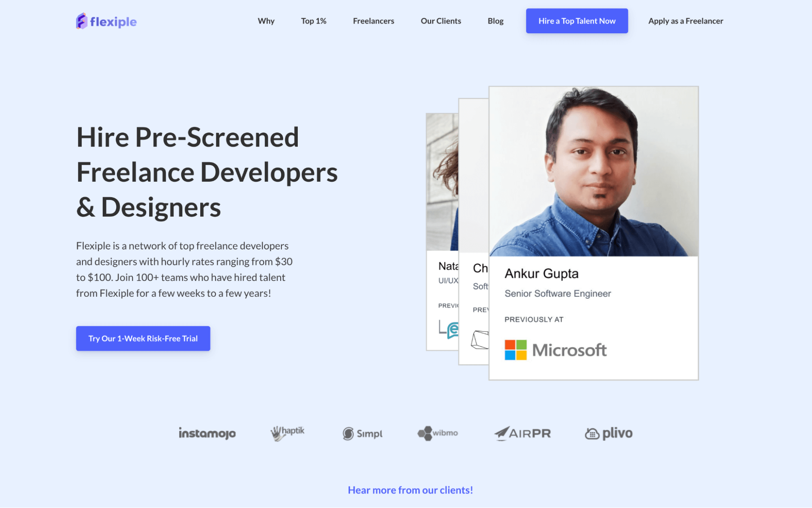This screenshot has width=812, height=508.
Task: Click 'Apply as a Freelancer' link
Action: coord(685,20)
